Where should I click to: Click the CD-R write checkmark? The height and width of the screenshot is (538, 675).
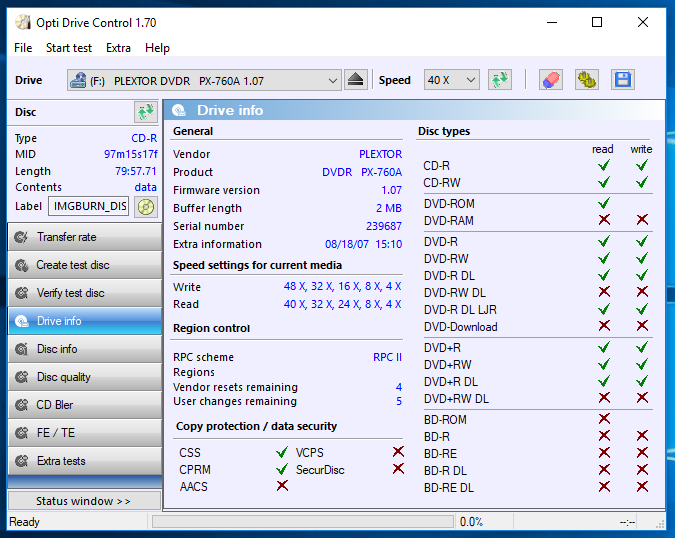click(642, 165)
